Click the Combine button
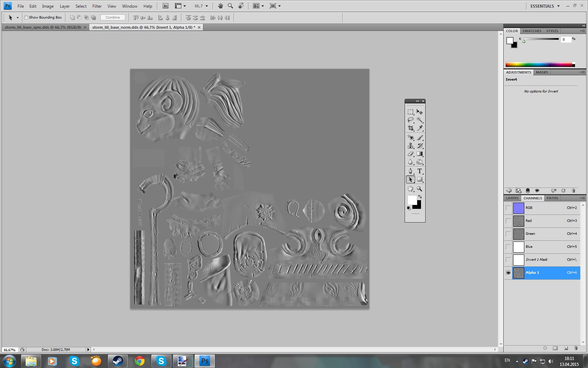This screenshot has width=588, height=368. [113, 18]
